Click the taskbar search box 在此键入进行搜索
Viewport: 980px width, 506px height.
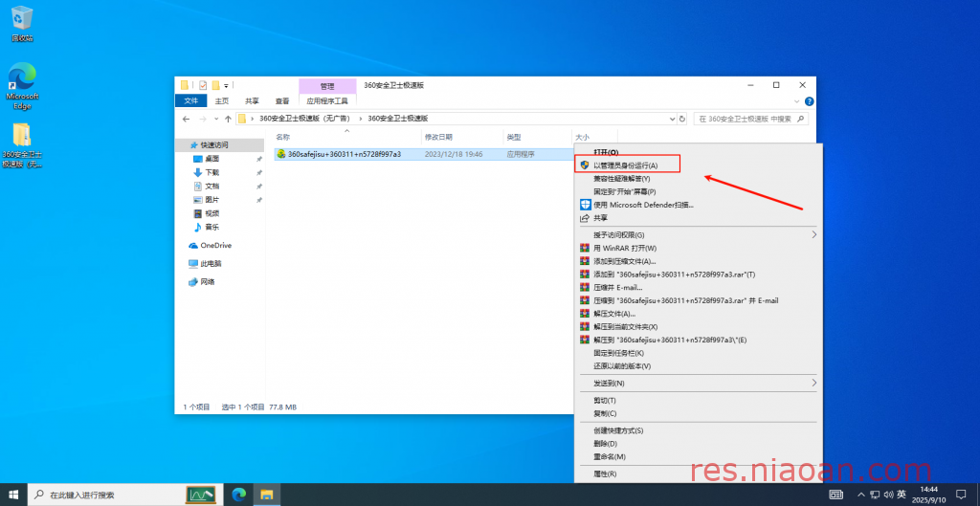pyautogui.click(x=127, y=495)
